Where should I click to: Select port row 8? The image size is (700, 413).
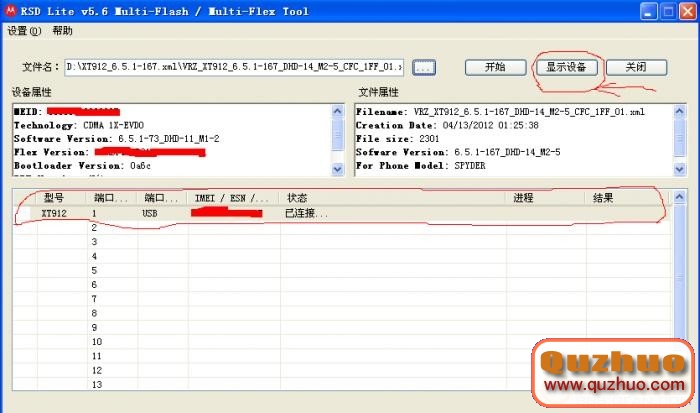tap(342, 313)
